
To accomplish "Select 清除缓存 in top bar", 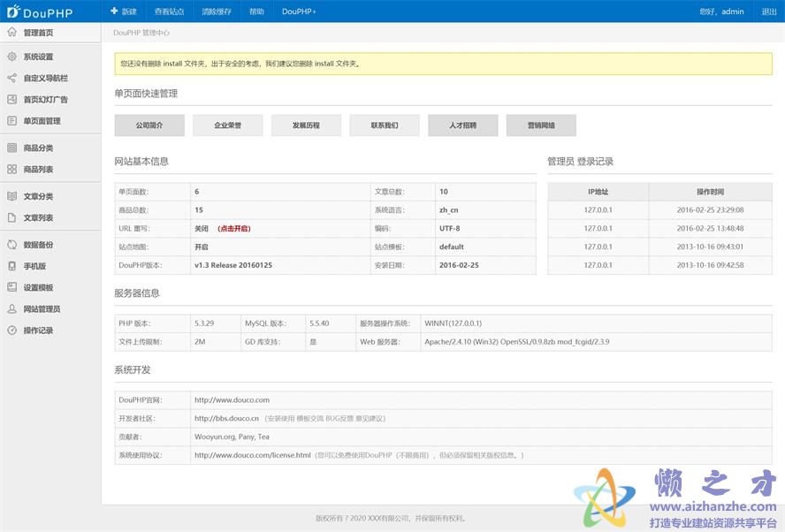I will [216, 11].
